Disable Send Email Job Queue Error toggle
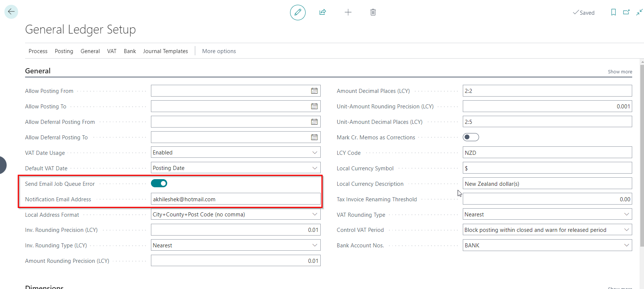This screenshot has height=289, width=644. coord(159,184)
